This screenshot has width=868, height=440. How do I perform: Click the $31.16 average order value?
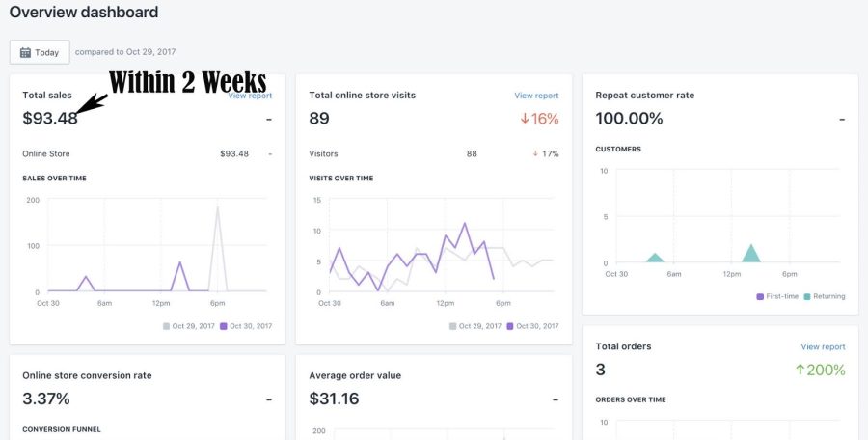334,399
